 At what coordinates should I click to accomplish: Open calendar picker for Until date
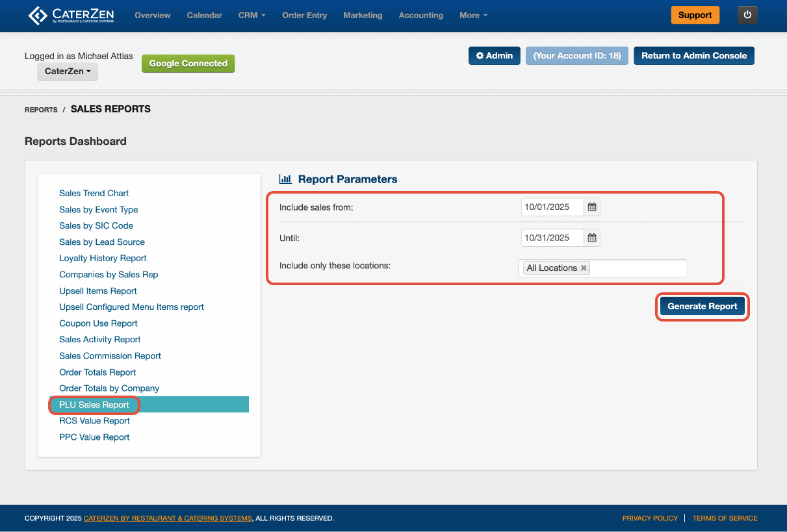(592, 238)
